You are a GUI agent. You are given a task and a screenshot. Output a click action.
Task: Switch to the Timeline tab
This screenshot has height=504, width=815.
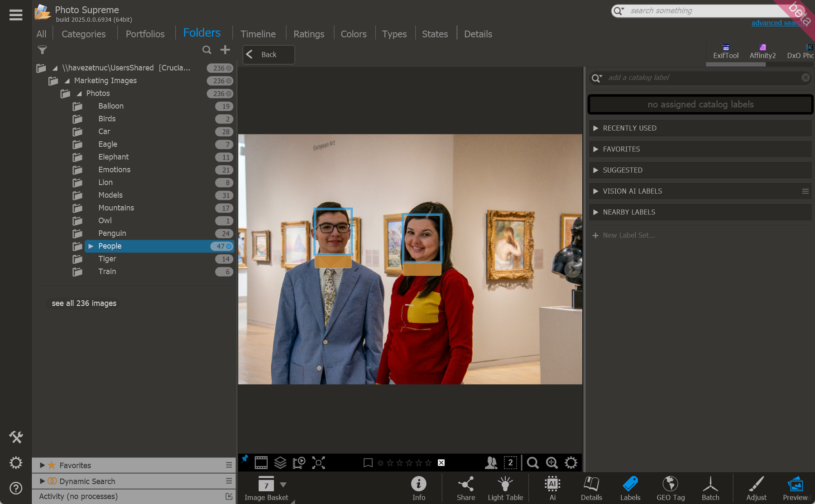[x=258, y=34]
